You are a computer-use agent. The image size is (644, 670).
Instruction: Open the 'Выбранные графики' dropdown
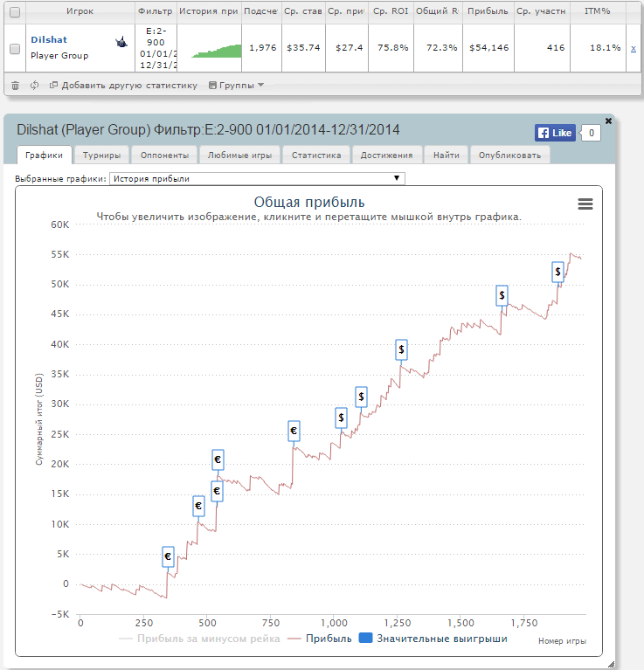(x=258, y=178)
